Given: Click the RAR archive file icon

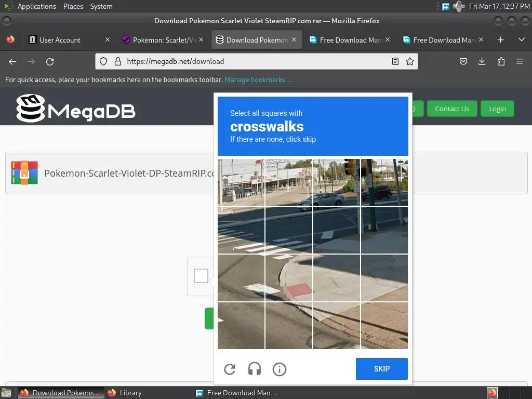Looking at the screenshot, I should [x=24, y=172].
